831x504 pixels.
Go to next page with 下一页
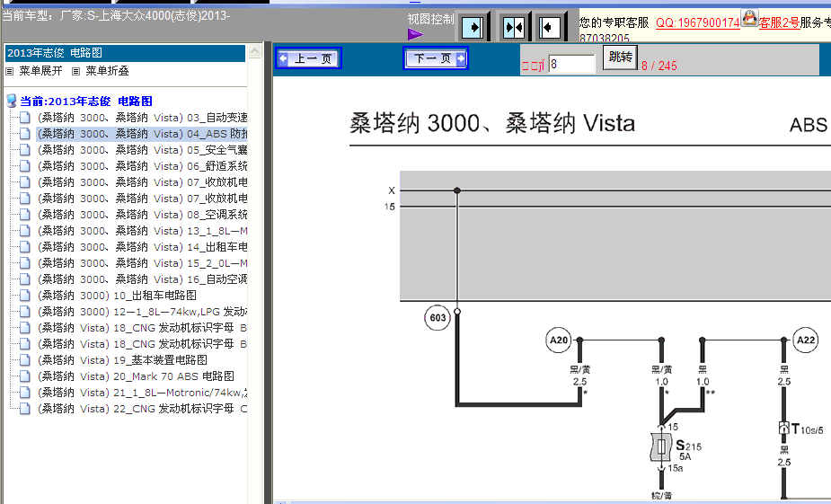point(436,58)
